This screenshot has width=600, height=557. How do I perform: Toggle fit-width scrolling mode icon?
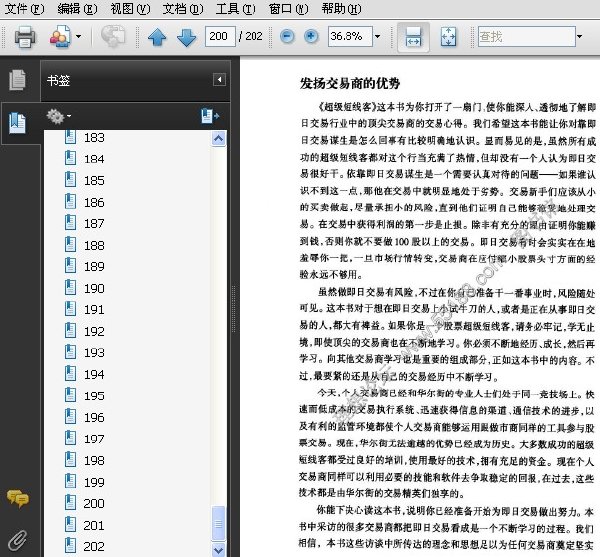point(413,37)
